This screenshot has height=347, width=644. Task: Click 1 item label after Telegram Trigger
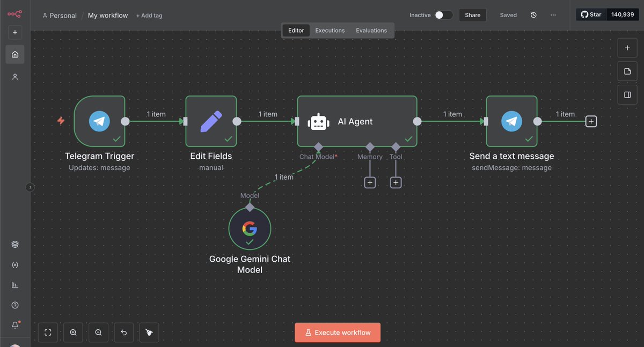click(x=156, y=114)
